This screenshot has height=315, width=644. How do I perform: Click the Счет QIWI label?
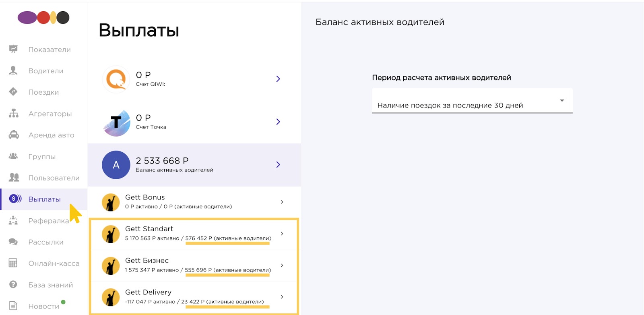151,84
